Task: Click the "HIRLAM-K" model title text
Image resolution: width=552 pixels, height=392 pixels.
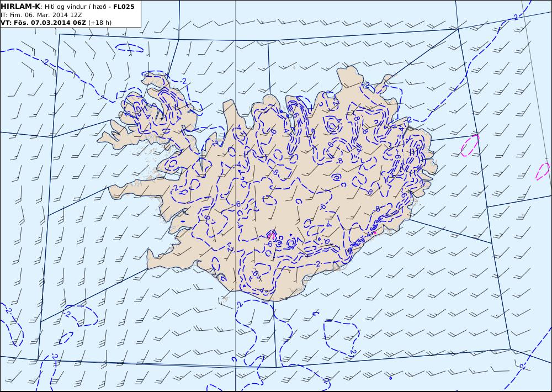Action: pyautogui.click(x=20, y=7)
